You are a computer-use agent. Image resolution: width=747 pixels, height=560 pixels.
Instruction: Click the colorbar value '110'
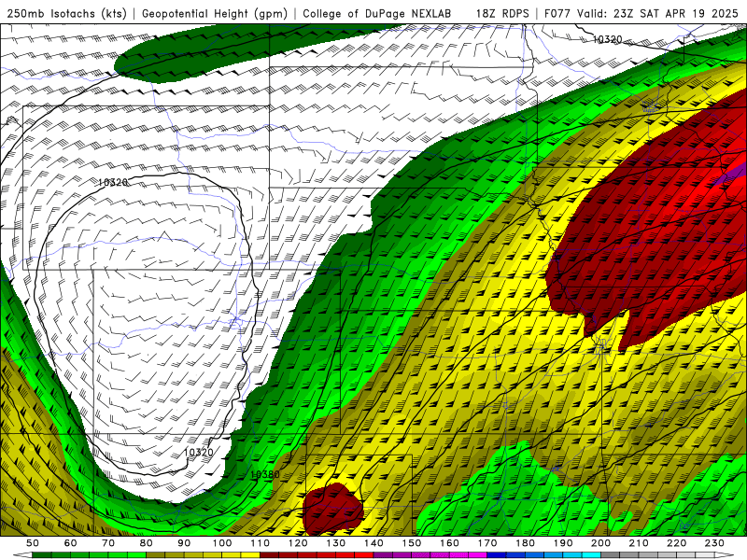[x=261, y=543]
